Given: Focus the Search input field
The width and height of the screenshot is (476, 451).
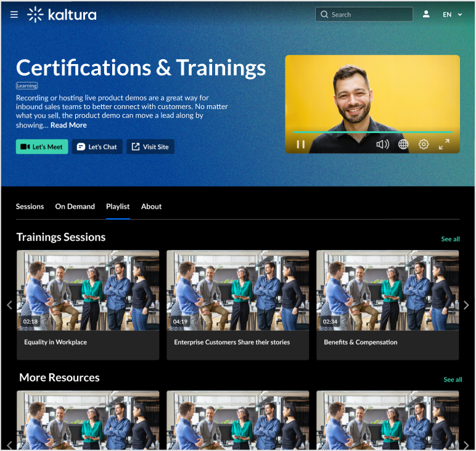Looking at the screenshot, I should (x=364, y=15).
